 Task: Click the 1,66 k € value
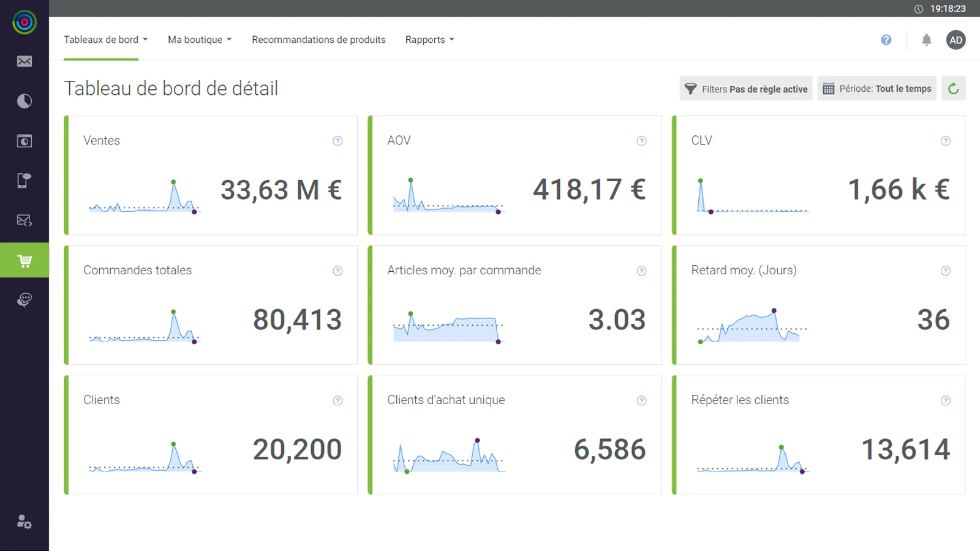[x=899, y=190]
